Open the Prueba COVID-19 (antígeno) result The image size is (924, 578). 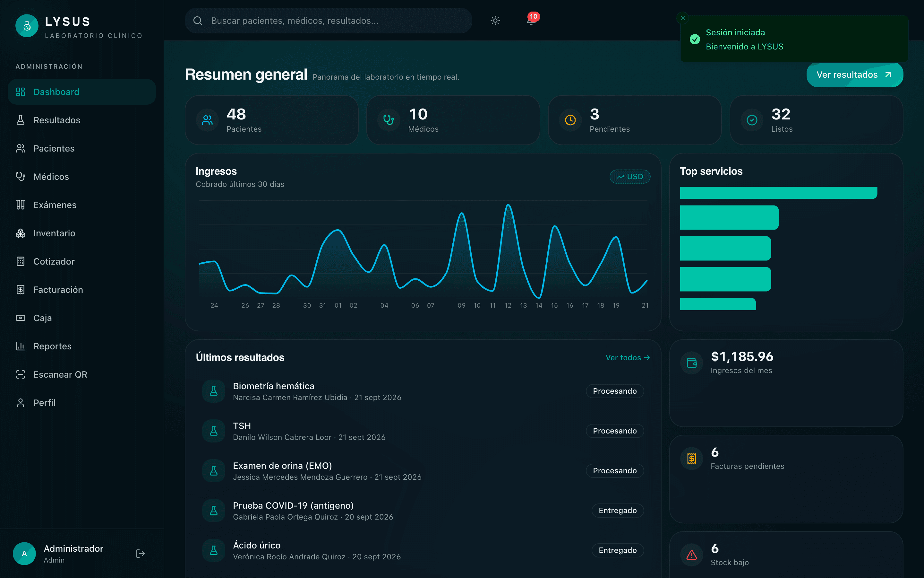click(293, 505)
